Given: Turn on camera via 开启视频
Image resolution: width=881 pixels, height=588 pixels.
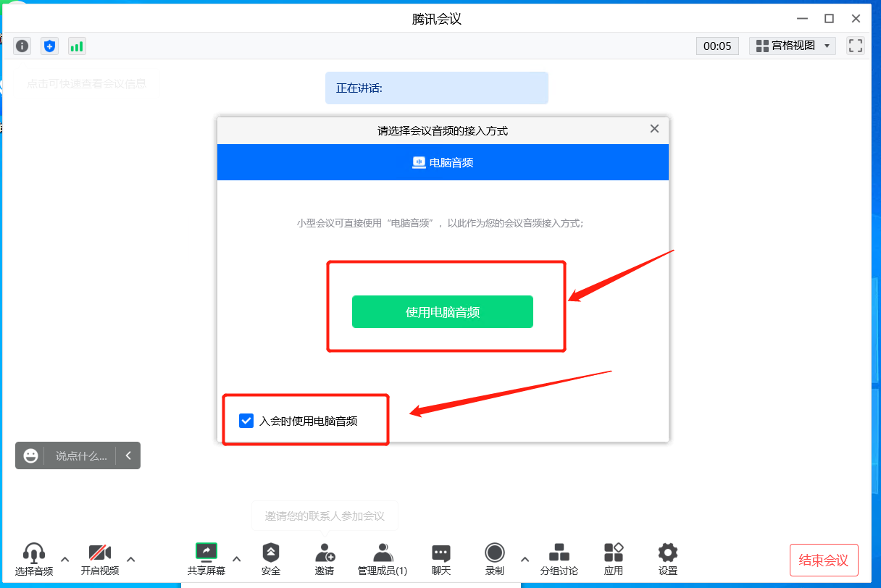Looking at the screenshot, I should point(100,559).
